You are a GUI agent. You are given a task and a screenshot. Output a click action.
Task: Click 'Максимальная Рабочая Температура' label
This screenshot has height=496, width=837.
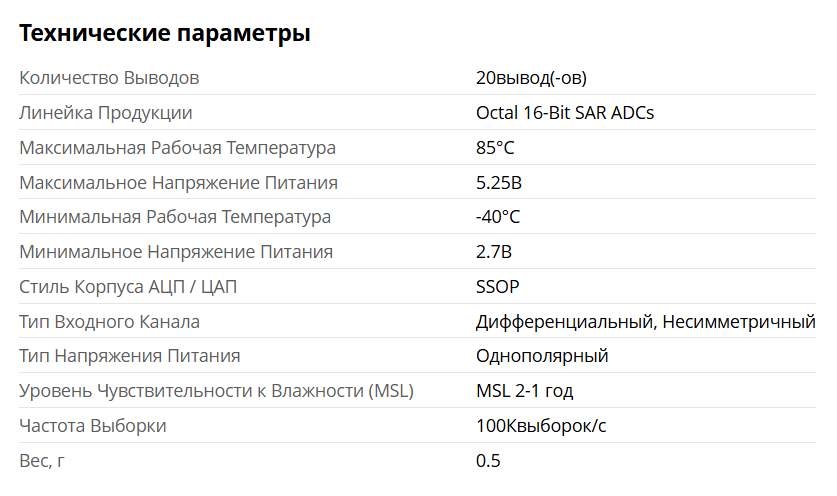pos(177,148)
